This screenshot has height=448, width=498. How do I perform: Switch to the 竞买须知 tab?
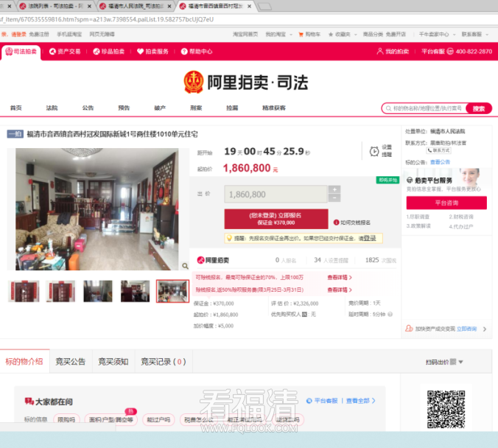coord(113,362)
